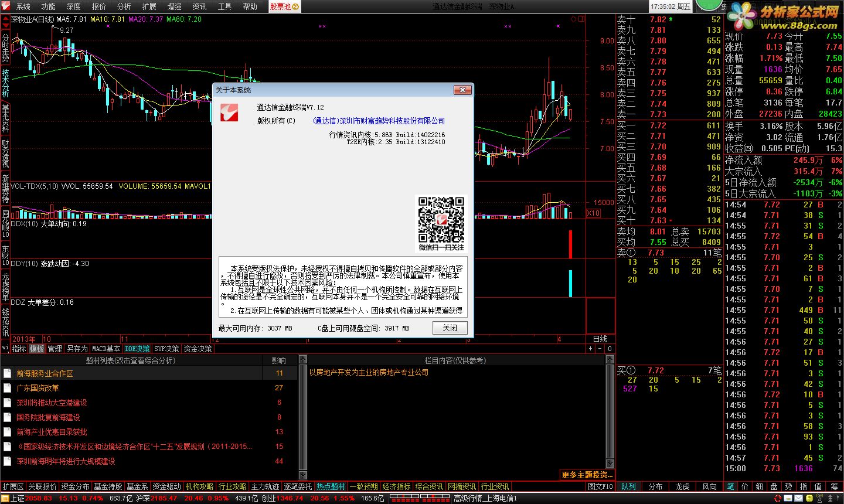The width and height of the screenshot is (844, 504).
Task: Select the 广东国资改革 topic row
Action: (149, 388)
